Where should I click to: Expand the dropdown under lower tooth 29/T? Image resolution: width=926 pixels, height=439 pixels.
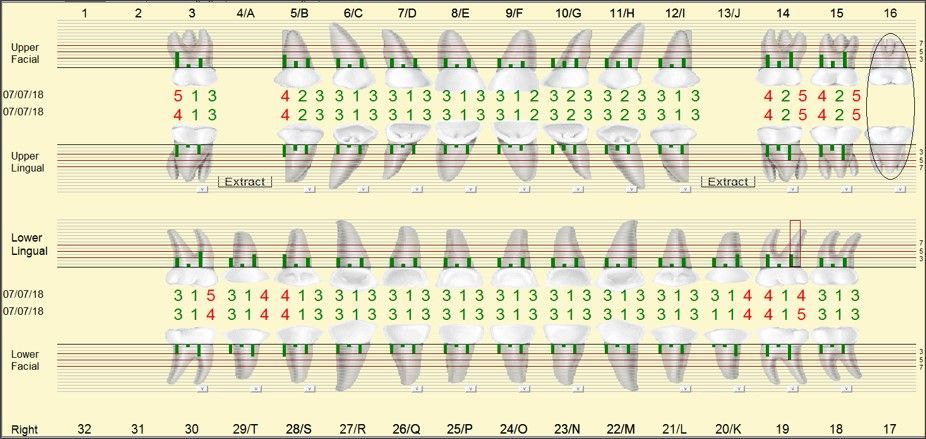pos(256,389)
